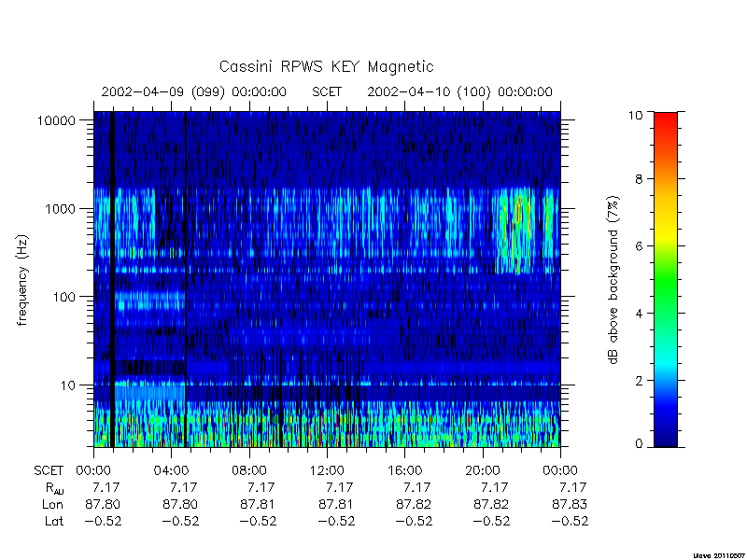The image size is (747, 560).
Task: Click the "20:00" time axis label
Action: (483, 471)
